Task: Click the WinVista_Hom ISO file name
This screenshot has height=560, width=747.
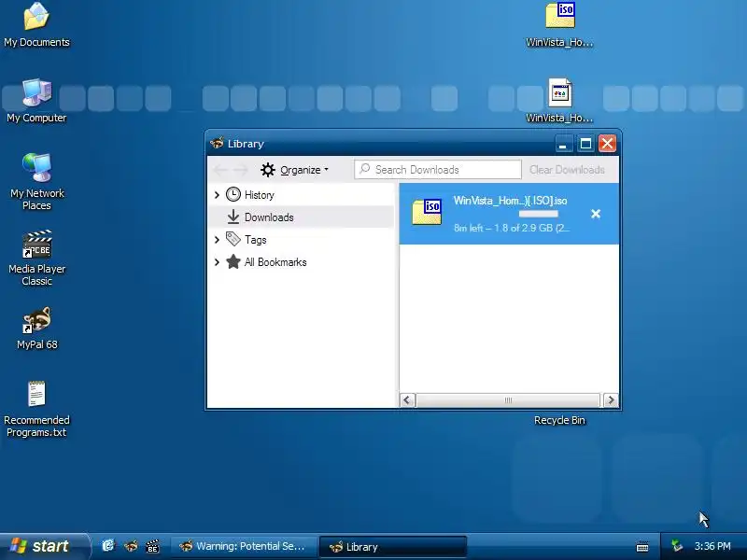Action: (x=510, y=201)
